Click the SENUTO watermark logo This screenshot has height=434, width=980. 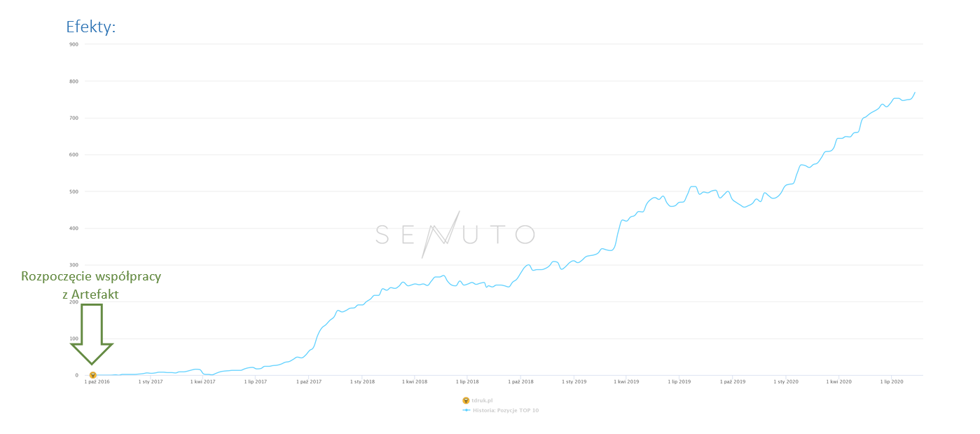click(455, 234)
